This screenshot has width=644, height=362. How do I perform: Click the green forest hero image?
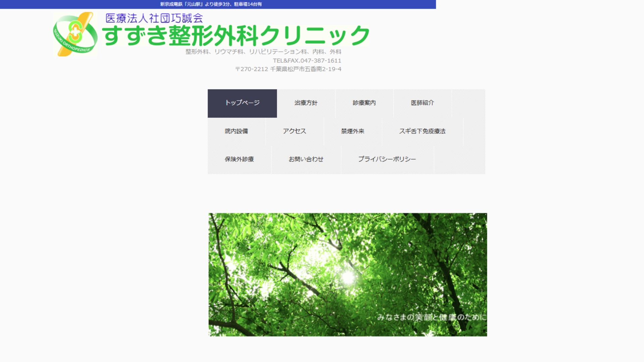(347, 274)
